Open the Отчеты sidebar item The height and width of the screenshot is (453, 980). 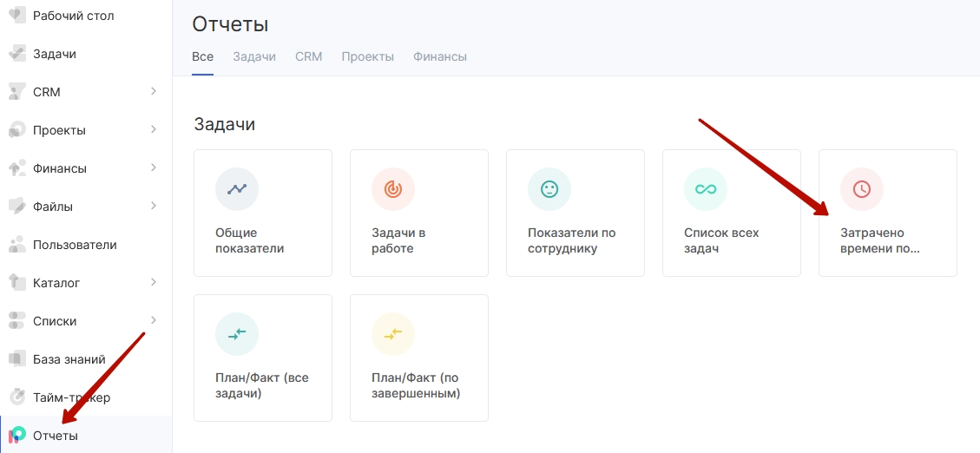(86, 435)
